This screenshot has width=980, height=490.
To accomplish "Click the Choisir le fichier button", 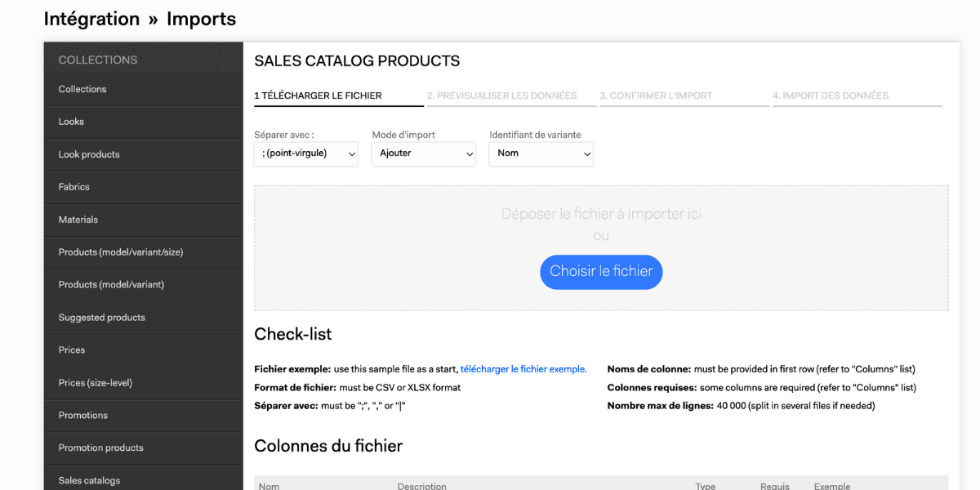I will [601, 272].
